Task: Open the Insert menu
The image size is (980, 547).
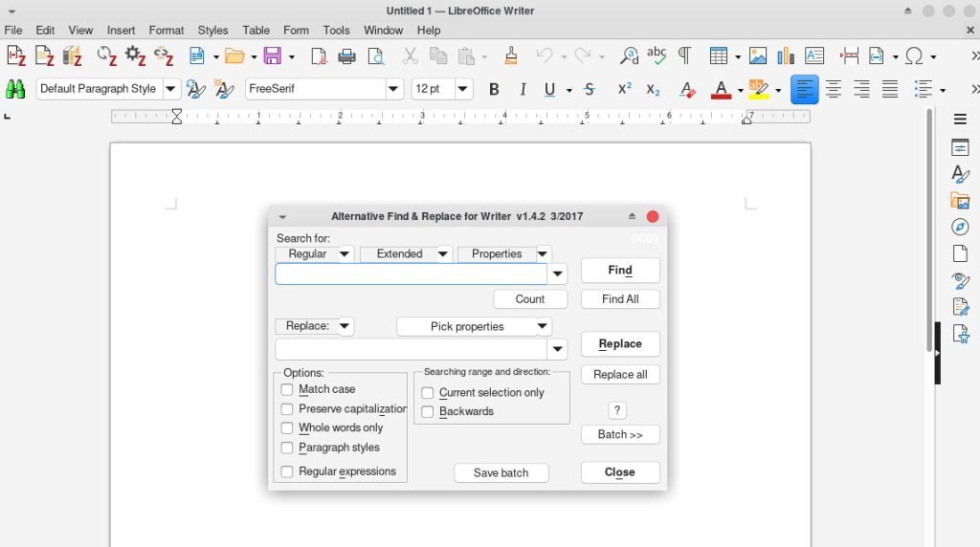Action: [x=121, y=30]
